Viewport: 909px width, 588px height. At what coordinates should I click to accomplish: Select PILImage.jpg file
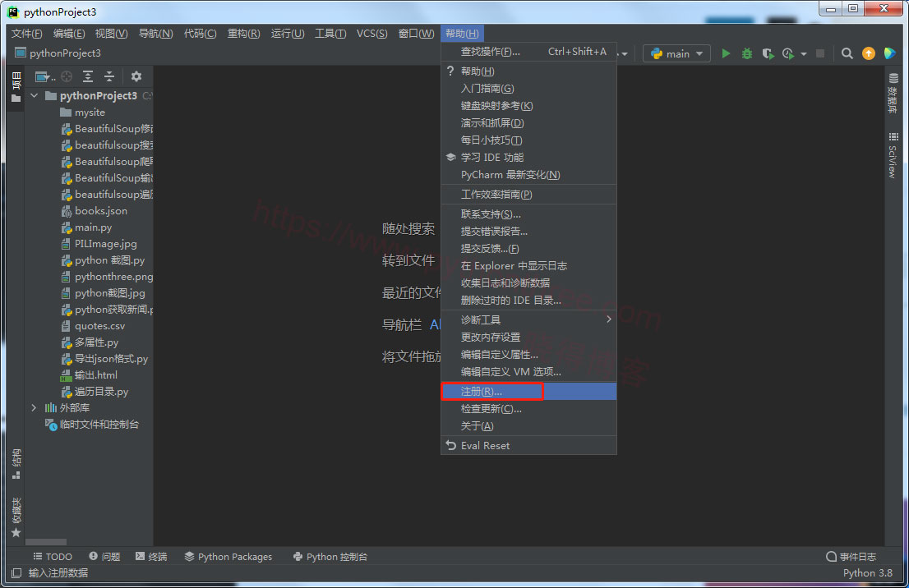pyautogui.click(x=105, y=244)
